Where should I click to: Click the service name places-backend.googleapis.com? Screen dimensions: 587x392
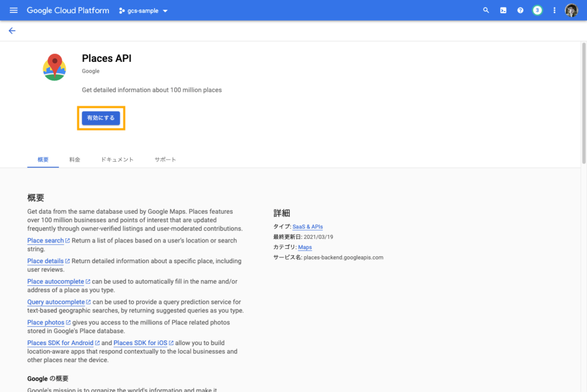coord(343,257)
